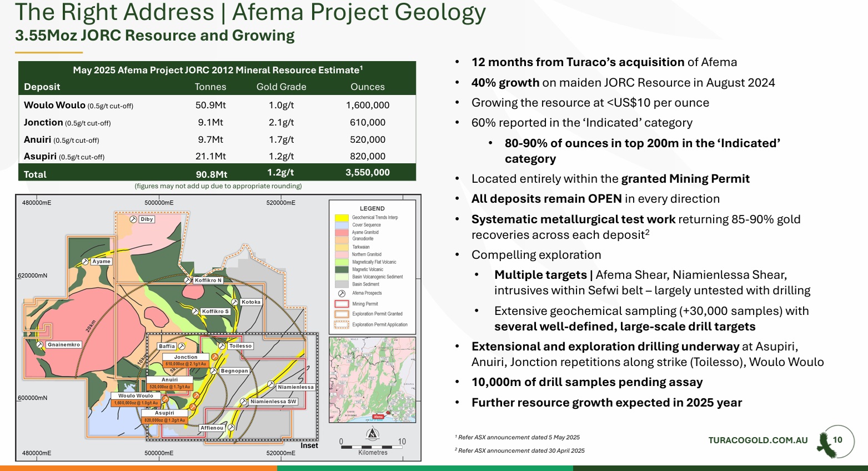Click the Baffia prospect marker icon
The width and height of the screenshot is (868, 471).
[x=182, y=346]
